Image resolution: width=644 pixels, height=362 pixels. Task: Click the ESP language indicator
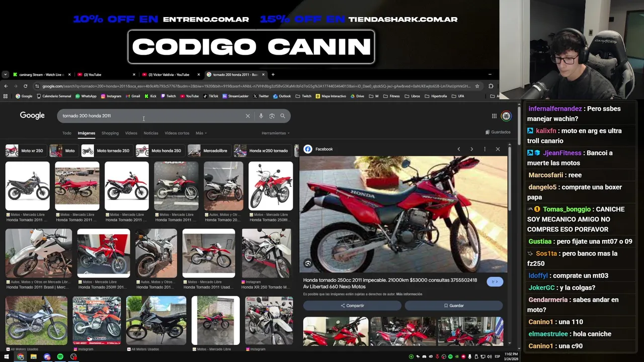click(x=497, y=357)
